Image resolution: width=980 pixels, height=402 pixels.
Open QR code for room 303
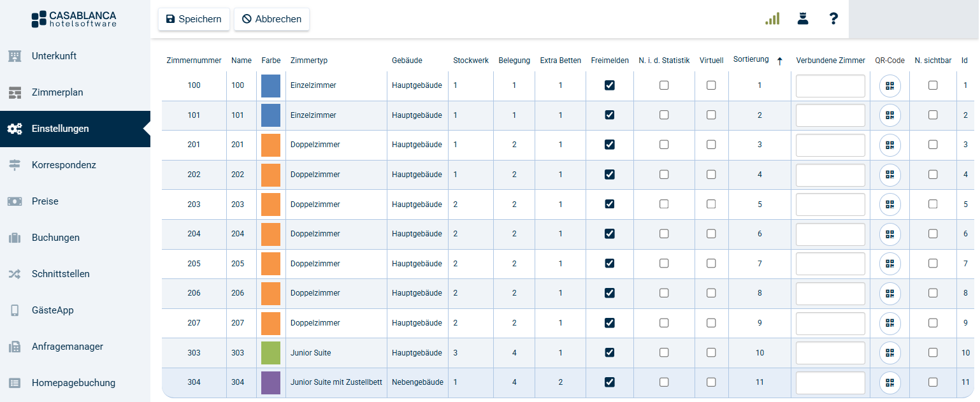point(890,353)
